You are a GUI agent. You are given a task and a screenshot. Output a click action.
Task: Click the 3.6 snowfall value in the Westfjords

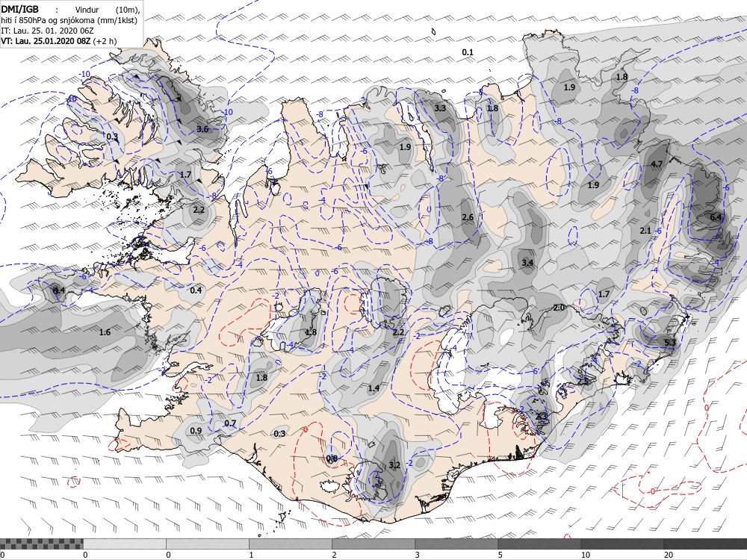pos(202,129)
